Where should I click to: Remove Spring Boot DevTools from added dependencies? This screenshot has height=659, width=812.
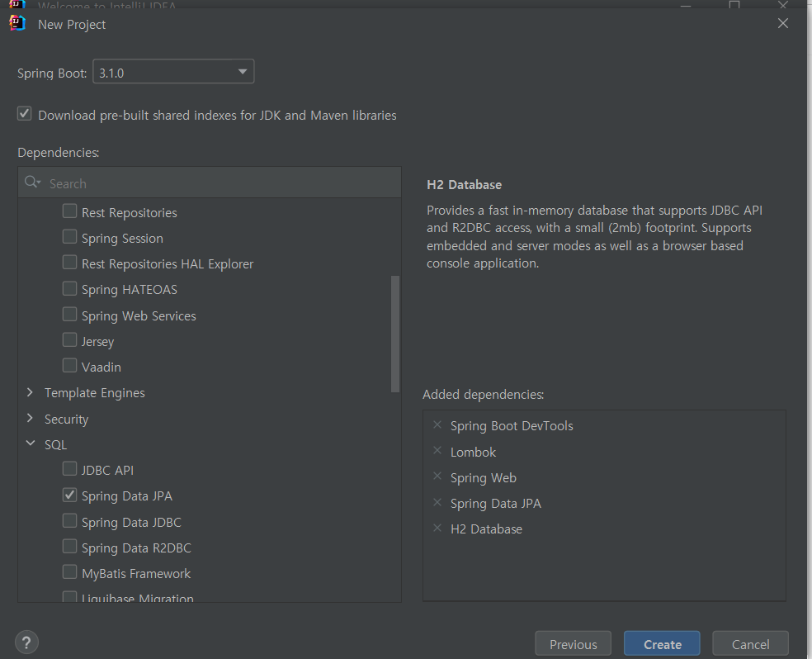(437, 424)
